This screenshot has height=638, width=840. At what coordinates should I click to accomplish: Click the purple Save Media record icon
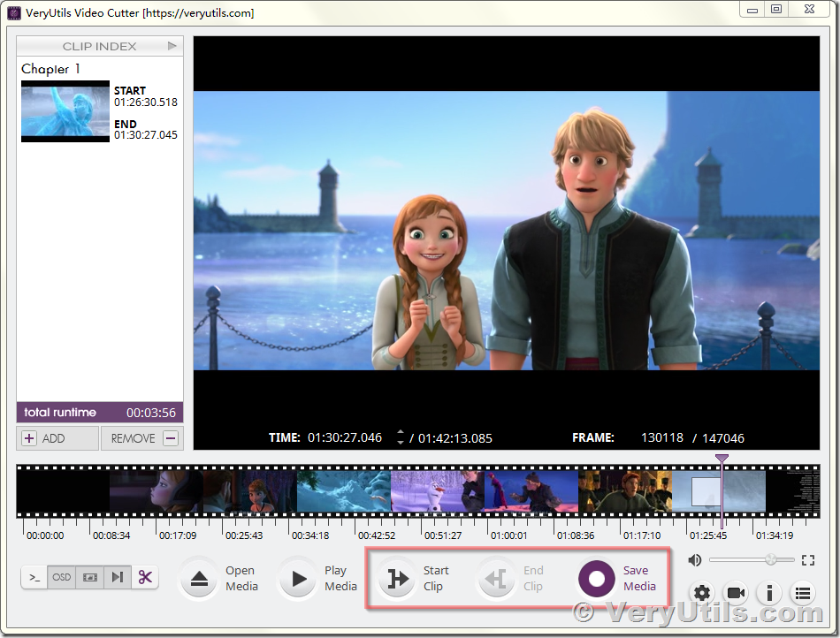pyautogui.click(x=596, y=579)
